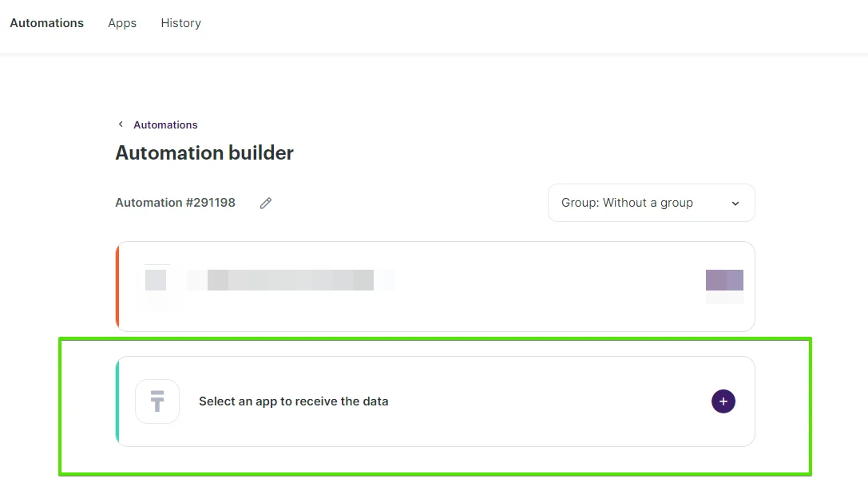Click the Automation builder page heading
The image size is (868, 498).
(x=204, y=152)
